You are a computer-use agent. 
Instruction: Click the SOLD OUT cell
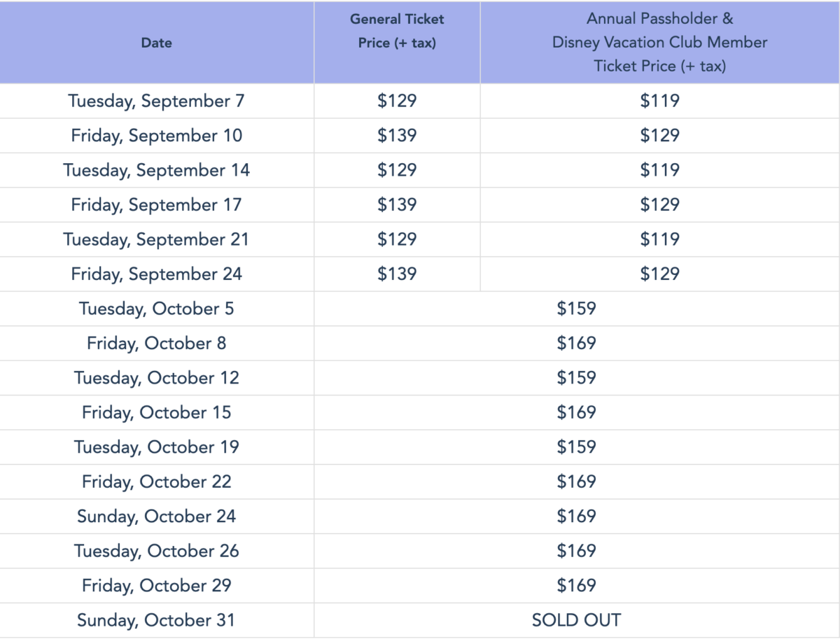(x=576, y=620)
